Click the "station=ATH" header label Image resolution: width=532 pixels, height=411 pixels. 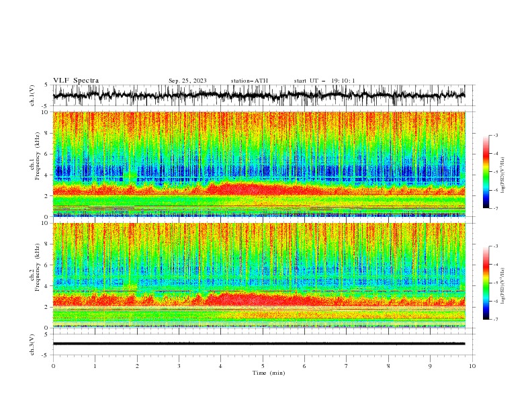coord(249,81)
